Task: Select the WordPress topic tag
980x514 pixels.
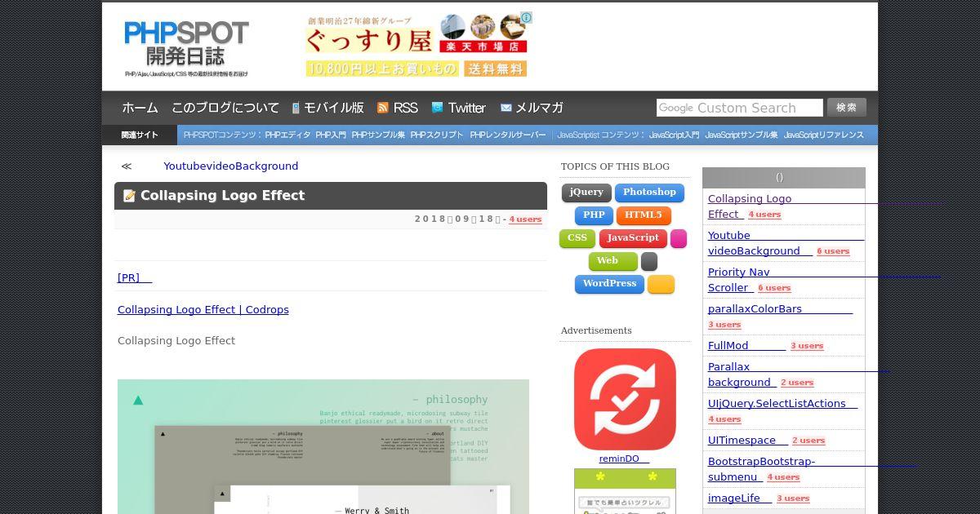Action: click(609, 284)
